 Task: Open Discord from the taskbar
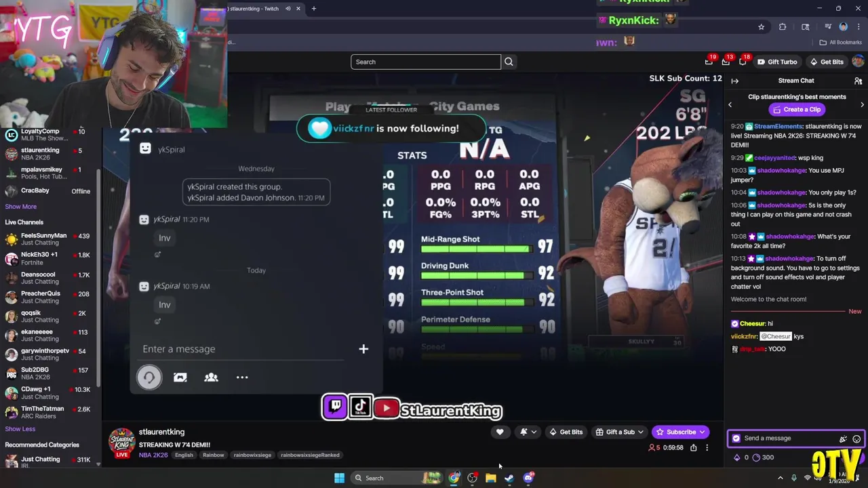pyautogui.click(x=528, y=478)
